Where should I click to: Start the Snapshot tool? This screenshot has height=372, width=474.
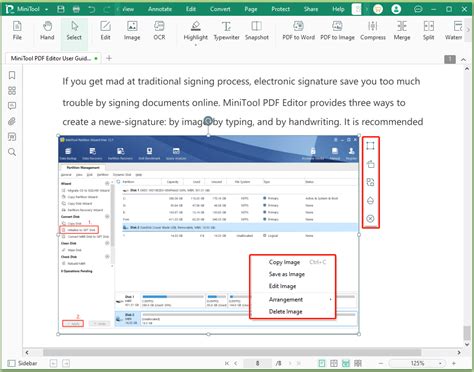pyautogui.click(x=257, y=30)
